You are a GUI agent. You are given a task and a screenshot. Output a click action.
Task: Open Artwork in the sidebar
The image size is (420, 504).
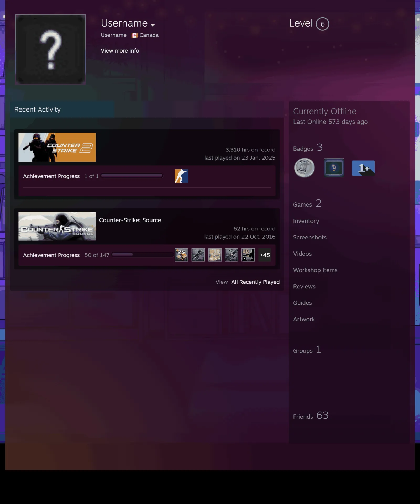(304, 319)
